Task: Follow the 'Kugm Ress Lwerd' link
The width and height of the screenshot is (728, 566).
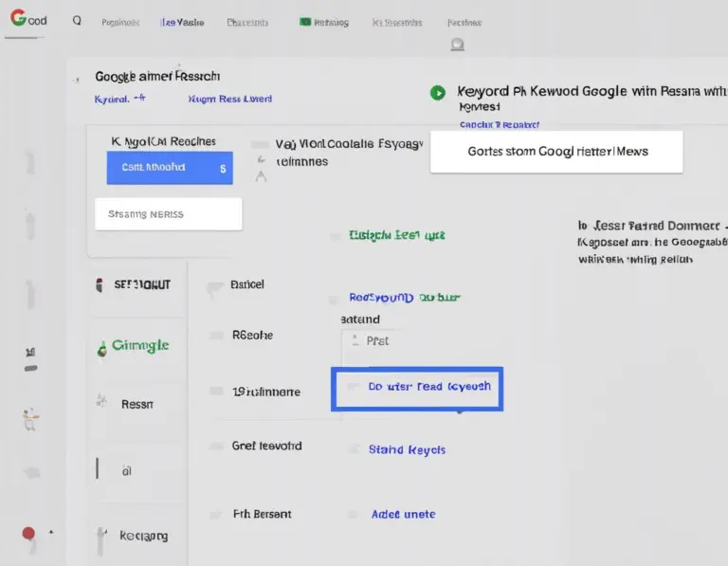Action: [229, 99]
